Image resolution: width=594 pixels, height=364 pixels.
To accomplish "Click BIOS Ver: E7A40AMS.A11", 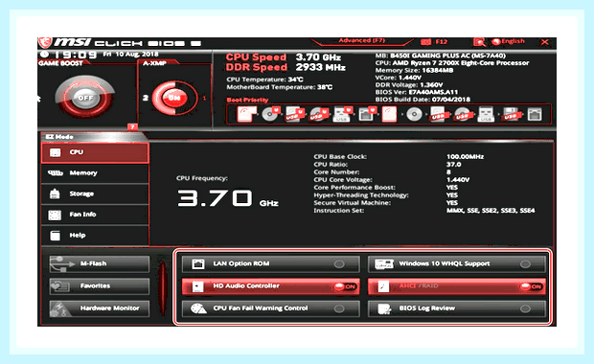I will [x=417, y=92].
